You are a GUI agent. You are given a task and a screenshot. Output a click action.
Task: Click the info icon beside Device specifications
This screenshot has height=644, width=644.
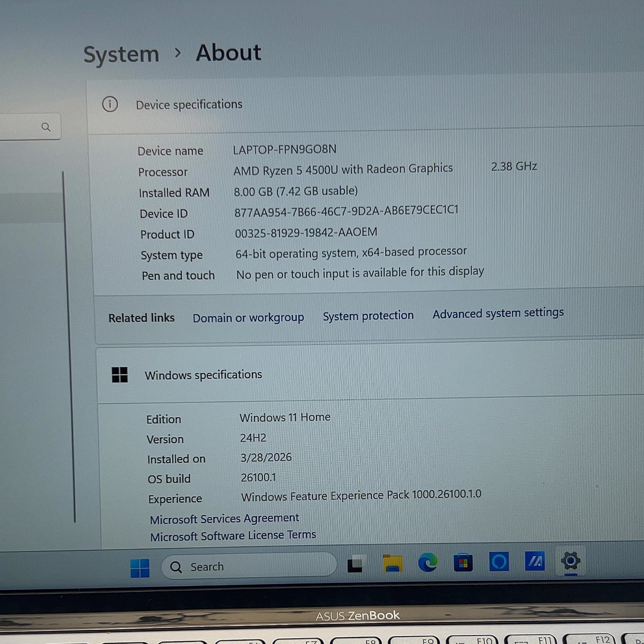[x=110, y=104]
